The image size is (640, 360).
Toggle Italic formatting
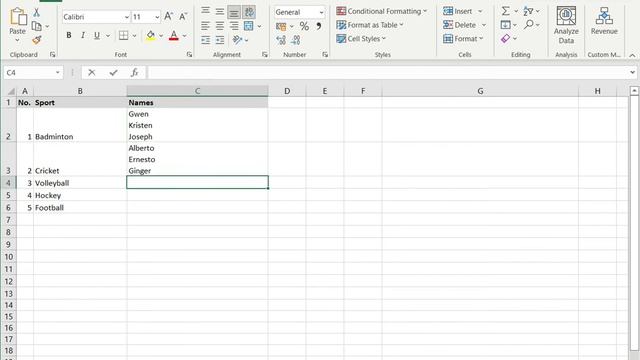pyautogui.click(x=83, y=36)
